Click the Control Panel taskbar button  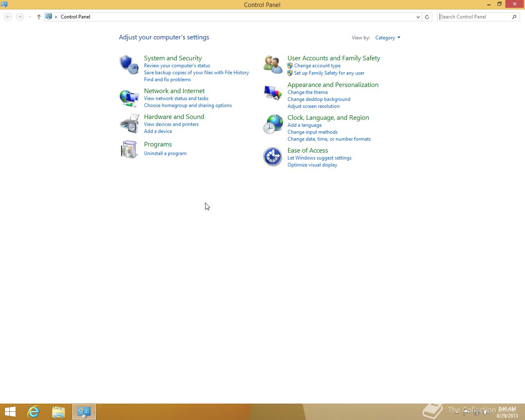tap(84, 412)
